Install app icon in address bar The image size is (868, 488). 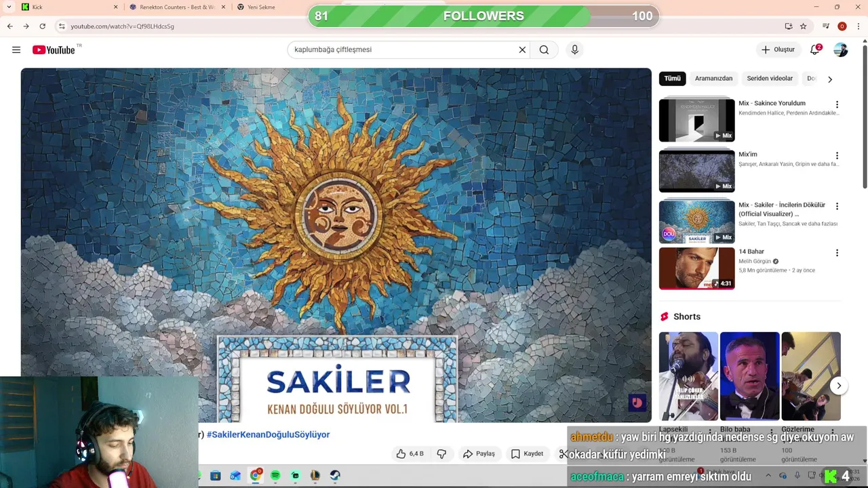789,26
